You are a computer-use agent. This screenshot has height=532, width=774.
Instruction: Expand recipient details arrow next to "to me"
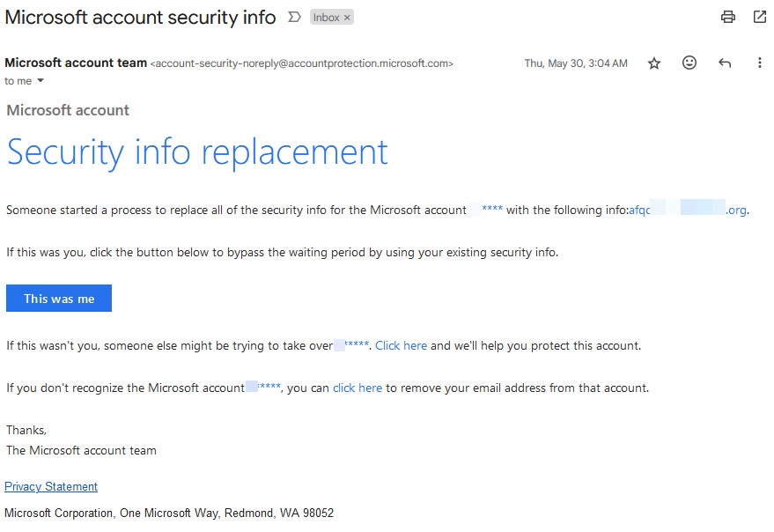(40, 81)
